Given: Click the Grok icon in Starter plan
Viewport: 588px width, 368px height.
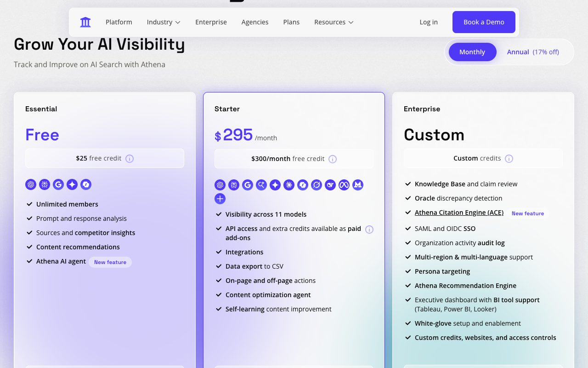Looking at the screenshot, I should [317, 185].
